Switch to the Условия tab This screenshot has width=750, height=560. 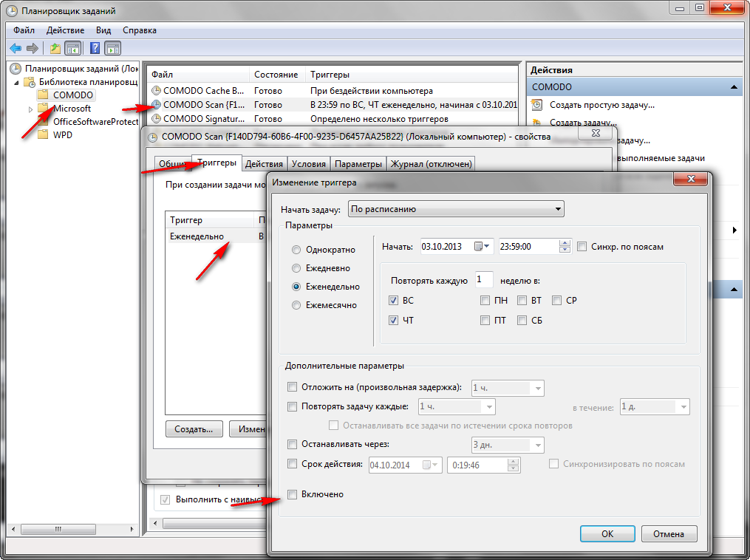click(x=309, y=164)
